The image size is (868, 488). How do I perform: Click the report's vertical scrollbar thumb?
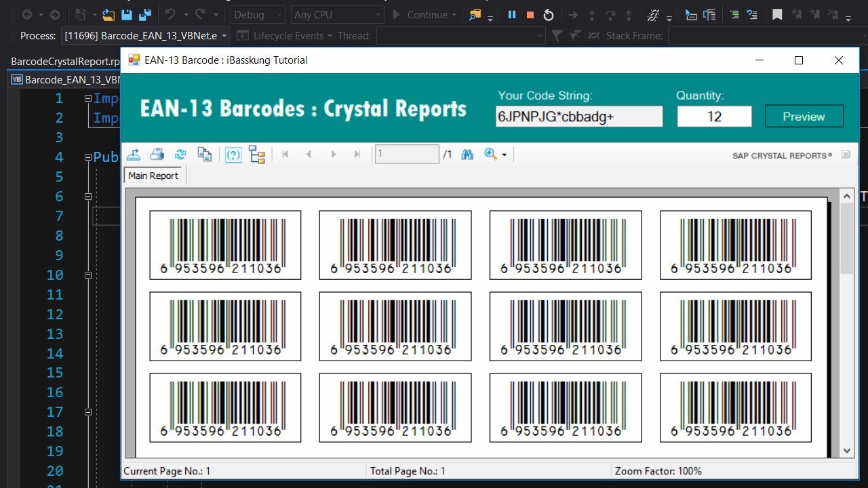tap(846, 237)
